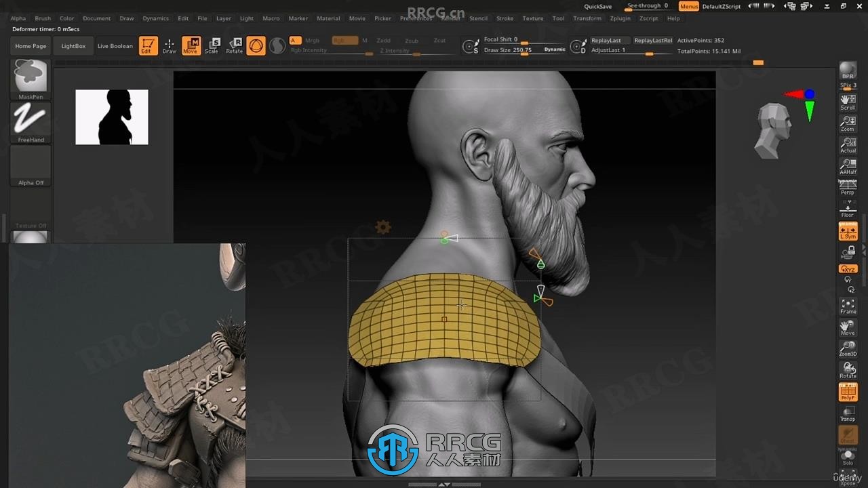Select the MaskPen brush thumbnail
Viewport: 868px width, 488px height.
31,79
